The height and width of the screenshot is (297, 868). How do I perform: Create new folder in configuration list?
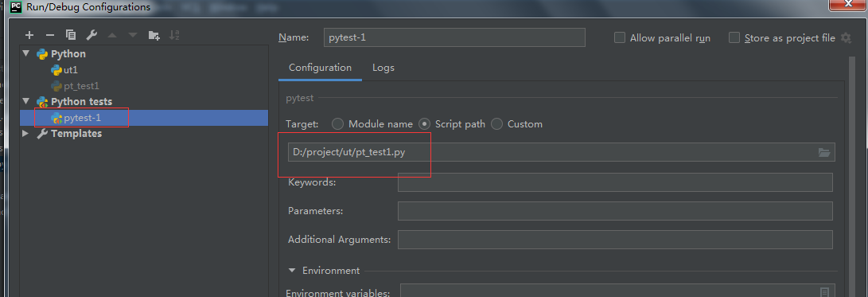pos(154,35)
